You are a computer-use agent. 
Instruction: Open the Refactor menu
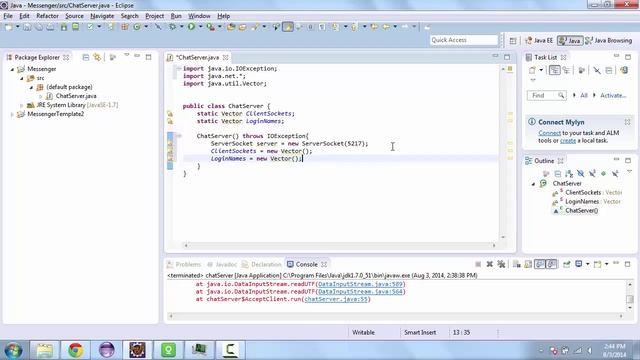point(47,16)
